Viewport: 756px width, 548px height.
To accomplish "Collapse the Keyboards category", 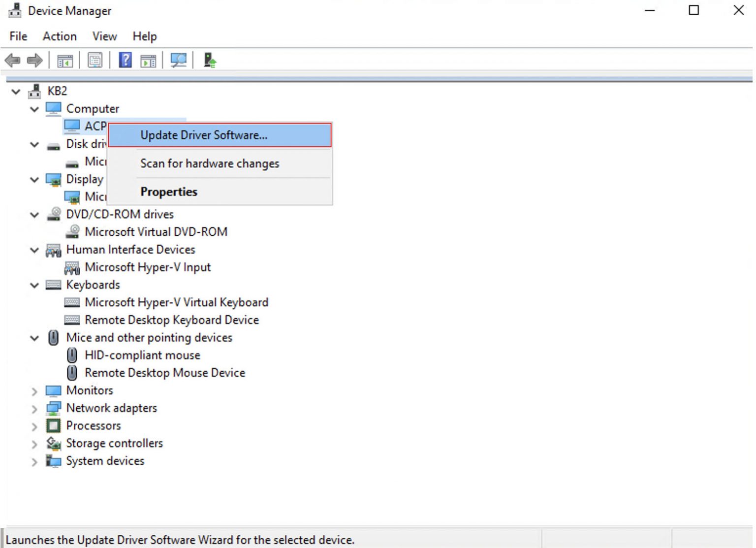I will coord(34,285).
